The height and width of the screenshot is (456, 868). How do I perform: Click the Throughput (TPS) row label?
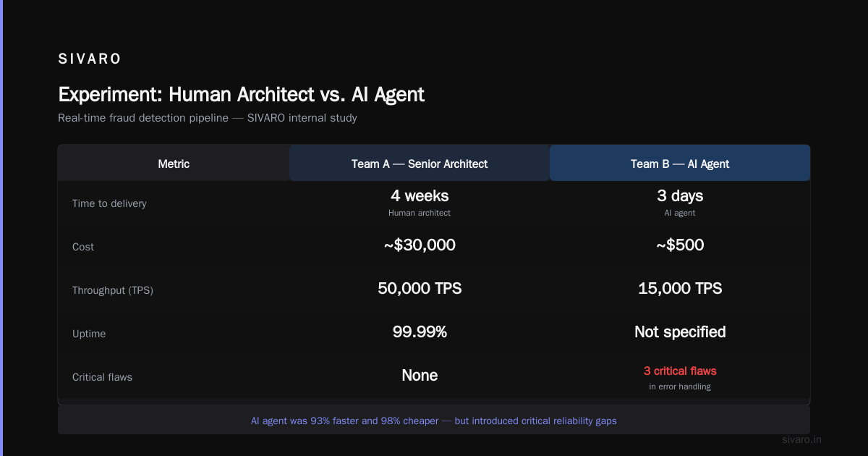113,290
